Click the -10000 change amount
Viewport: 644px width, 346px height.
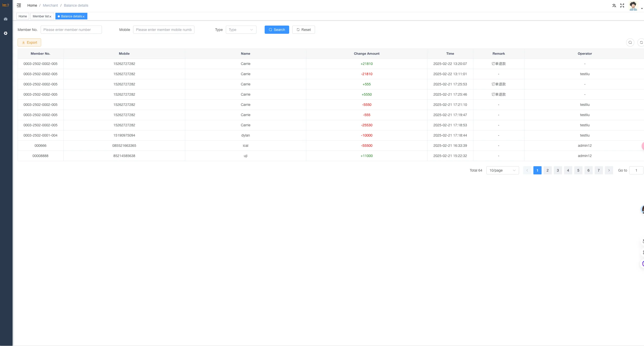pos(367,136)
